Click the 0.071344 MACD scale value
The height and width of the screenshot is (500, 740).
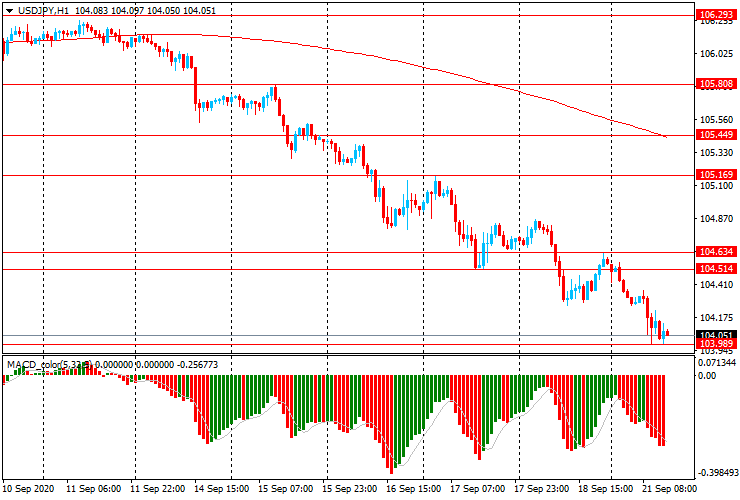tap(717, 363)
